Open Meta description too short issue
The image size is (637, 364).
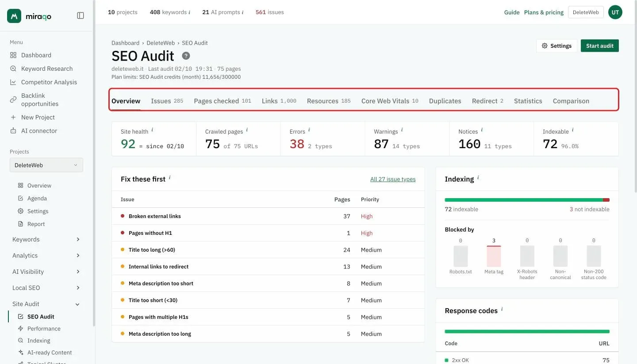tap(268, 284)
